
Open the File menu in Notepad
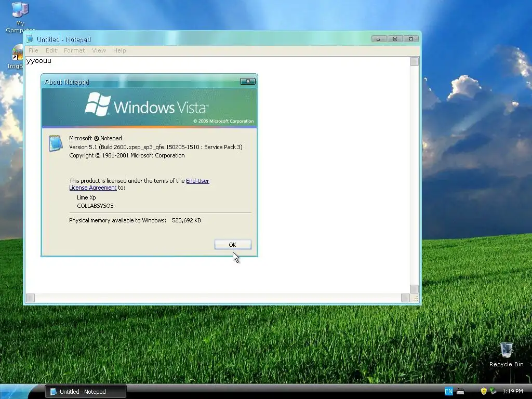33,50
